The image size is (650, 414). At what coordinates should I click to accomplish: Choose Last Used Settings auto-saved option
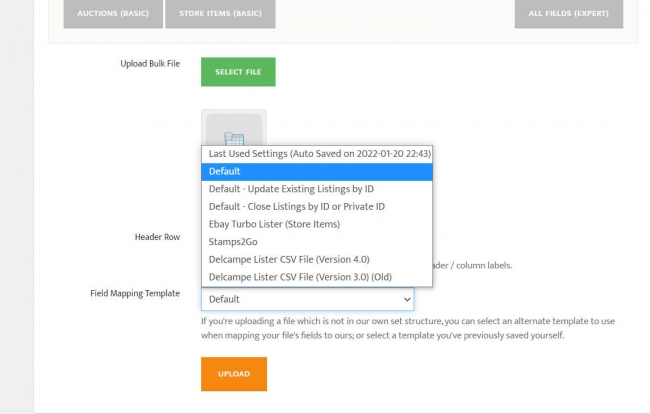(x=319, y=154)
